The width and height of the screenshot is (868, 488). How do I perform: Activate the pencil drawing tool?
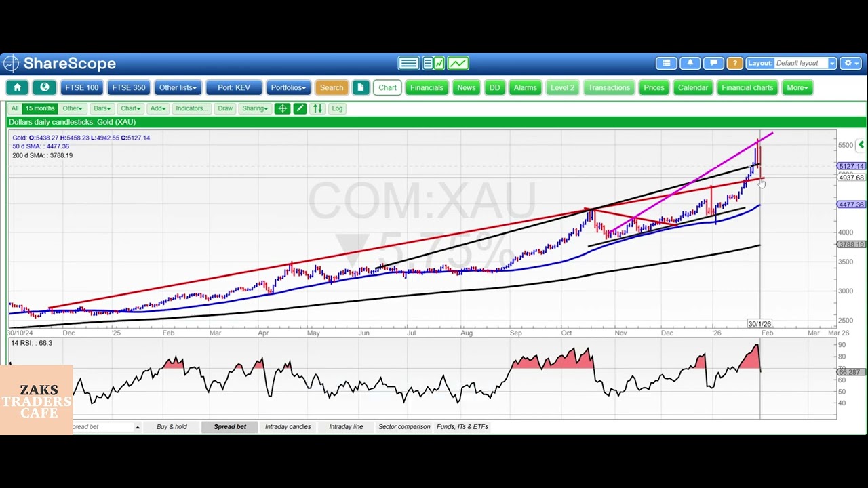click(300, 108)
